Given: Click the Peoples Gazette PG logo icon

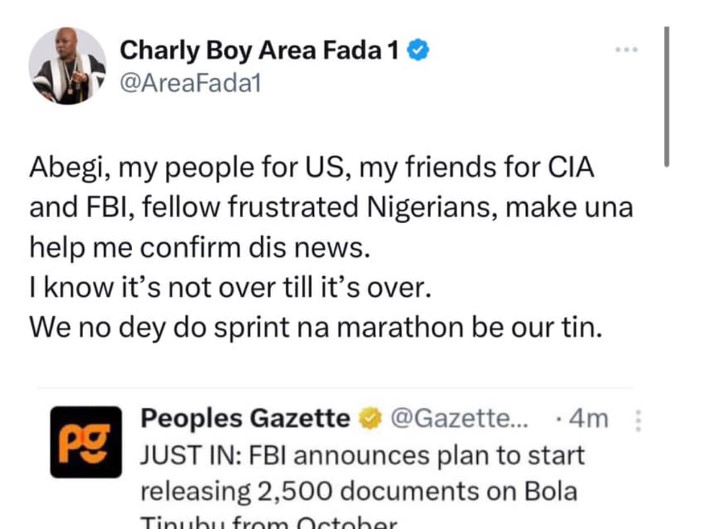Looking at the screenshot, I should pos(86,441).
